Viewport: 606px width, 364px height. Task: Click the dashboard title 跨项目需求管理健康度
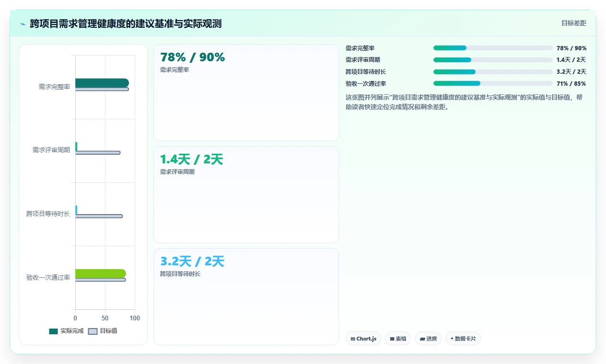[x=126, y=23]
